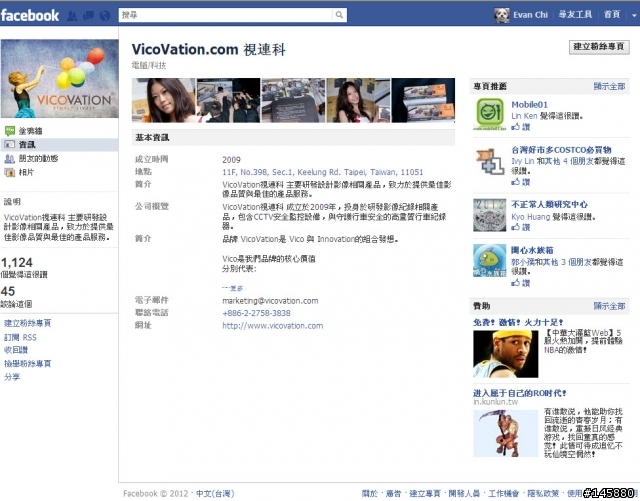Click the 塗鴉牆 speech bubble icon
The width and height of the screenshot is (640, 501).
[x=10, y=131]
